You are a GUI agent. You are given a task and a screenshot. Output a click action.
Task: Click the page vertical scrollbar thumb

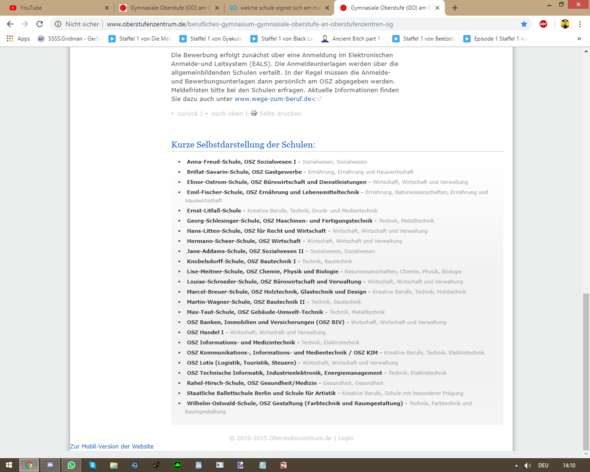(585, 372)
